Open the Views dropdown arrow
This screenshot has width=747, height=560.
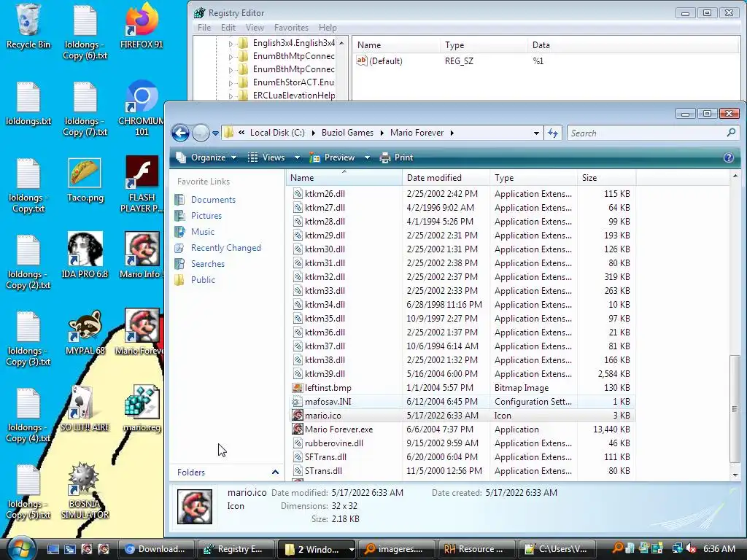(x=298, y=157)
